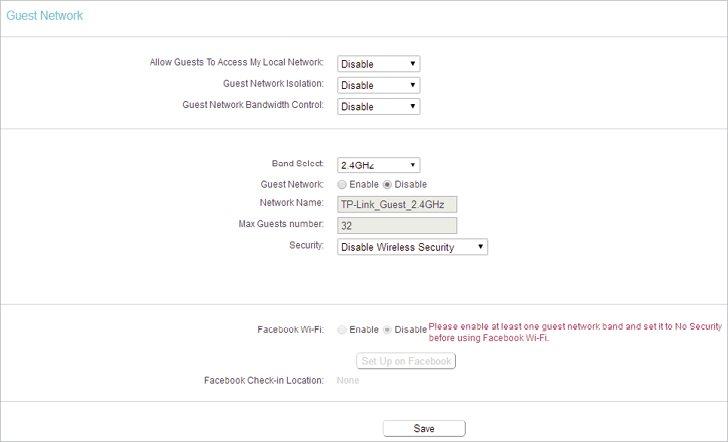This screenshot has width=728, height=442.
Task: Expand the Guest Network Isolation dropdown
Action: click(x=378, y=85)
